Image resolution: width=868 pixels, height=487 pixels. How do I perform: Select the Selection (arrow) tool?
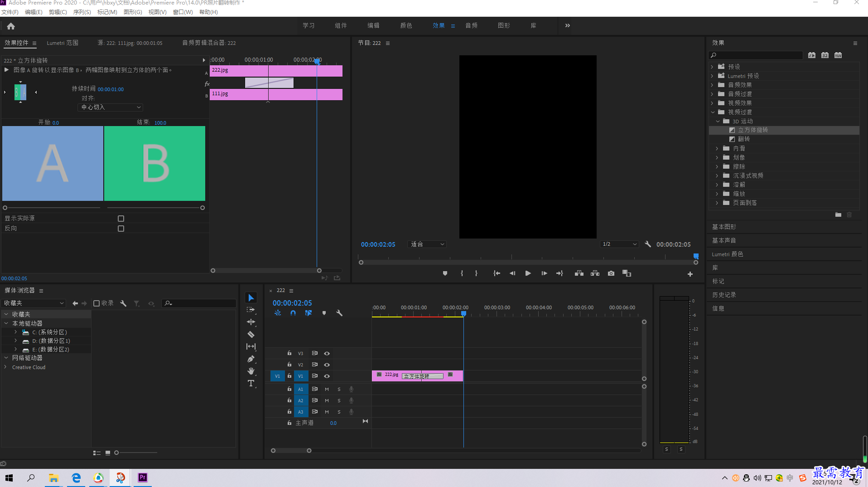click(251, 297)
